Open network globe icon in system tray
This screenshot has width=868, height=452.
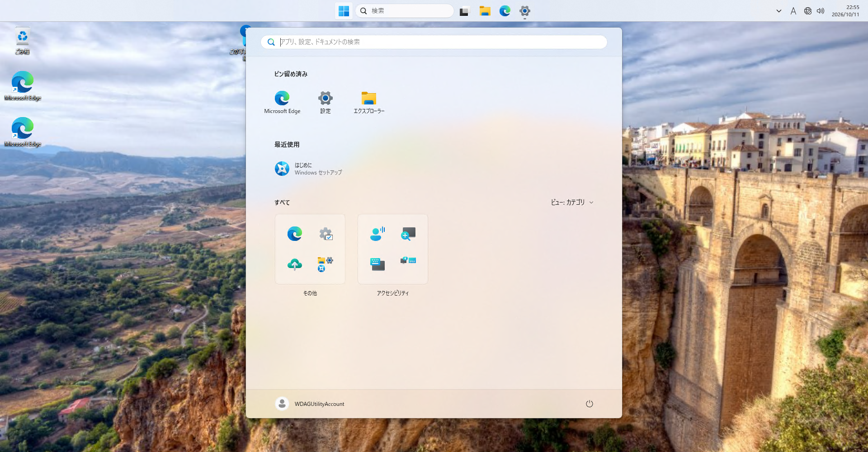tap(808, 11)
